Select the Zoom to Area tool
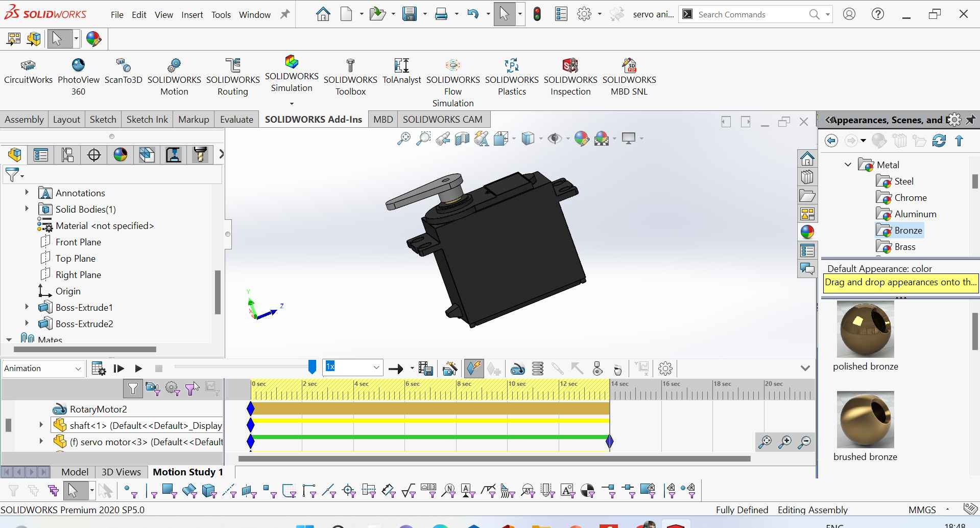Screen dimensions: 980x528 pyautogui.click(x=423, y=139)
